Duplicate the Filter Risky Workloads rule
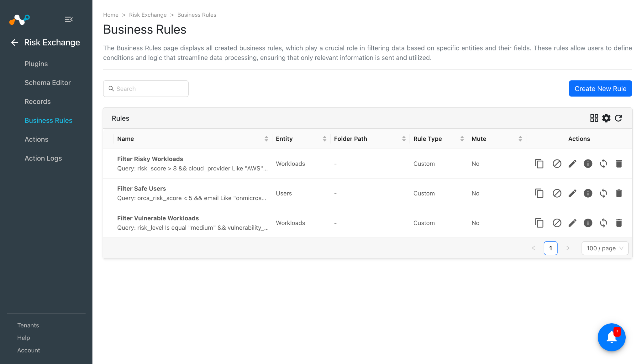 point(539,164)
